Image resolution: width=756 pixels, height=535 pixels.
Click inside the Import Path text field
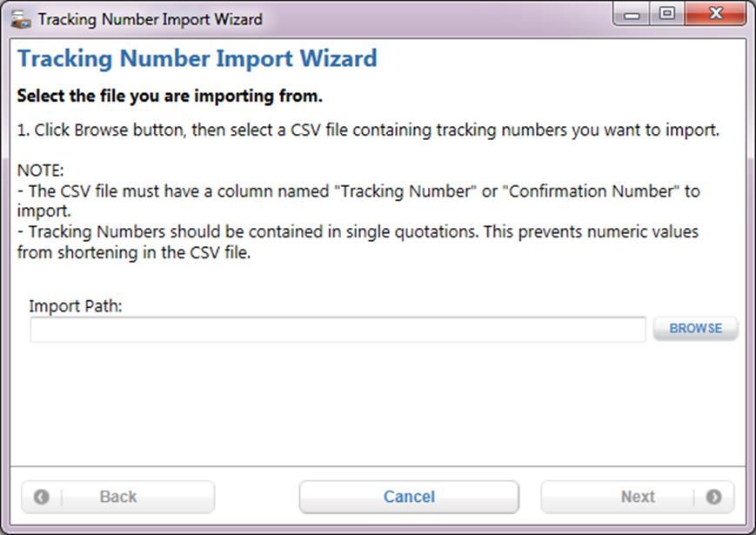pos(338,329)
